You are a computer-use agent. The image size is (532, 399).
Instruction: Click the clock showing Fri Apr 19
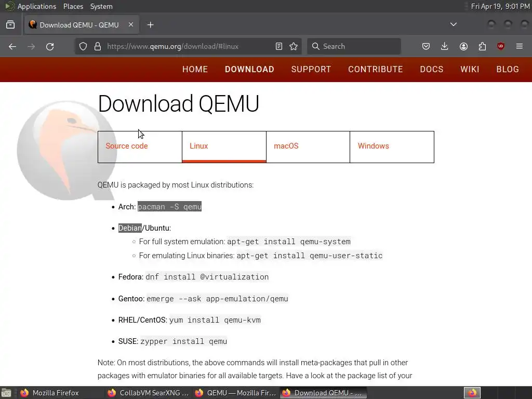(500, 6)
